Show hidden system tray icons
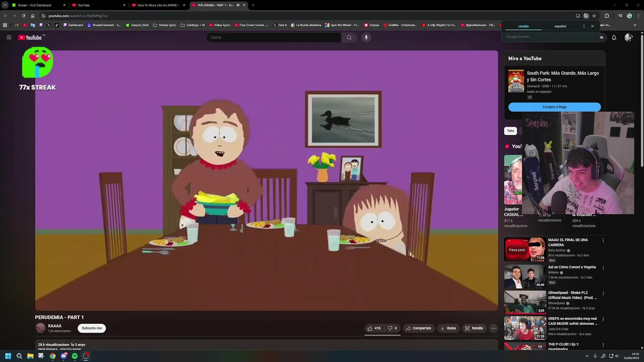 click(x=587, y=356)
